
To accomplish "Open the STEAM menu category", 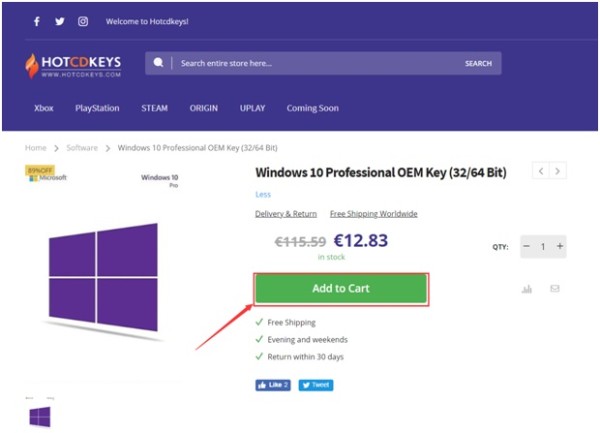I will coord(155,108).
